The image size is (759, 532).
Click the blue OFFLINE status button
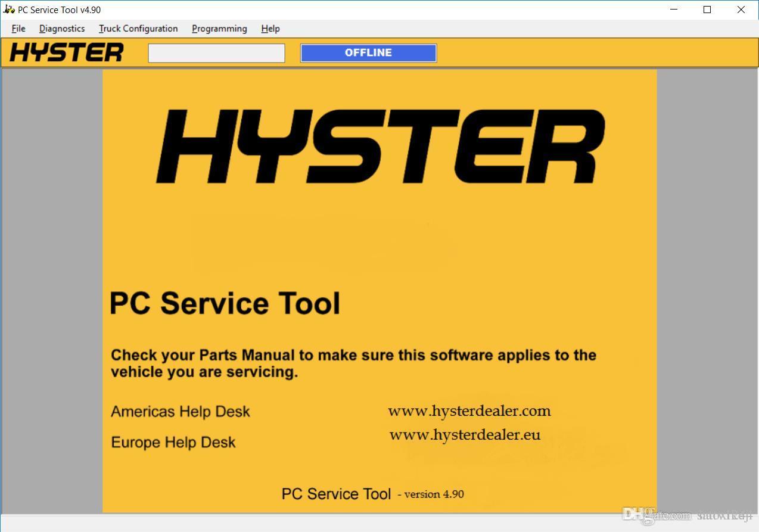pyautogui.click(x=368, y=52)
